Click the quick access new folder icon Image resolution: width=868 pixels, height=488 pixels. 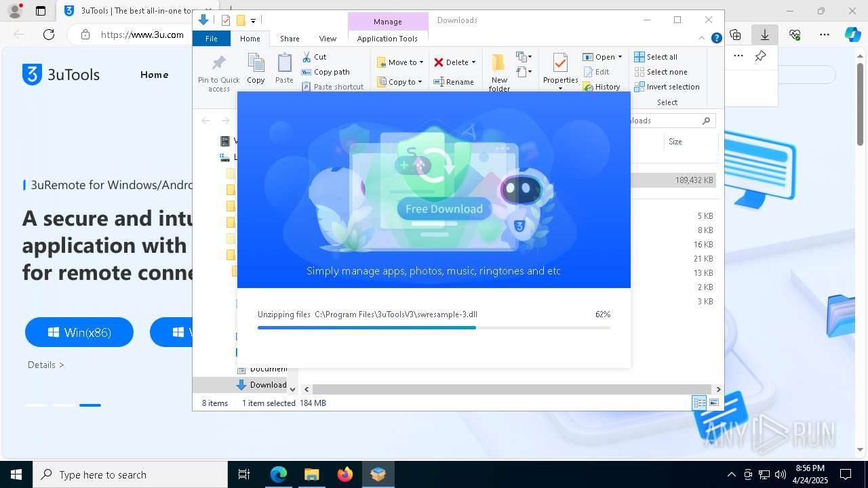coord(240,20)
